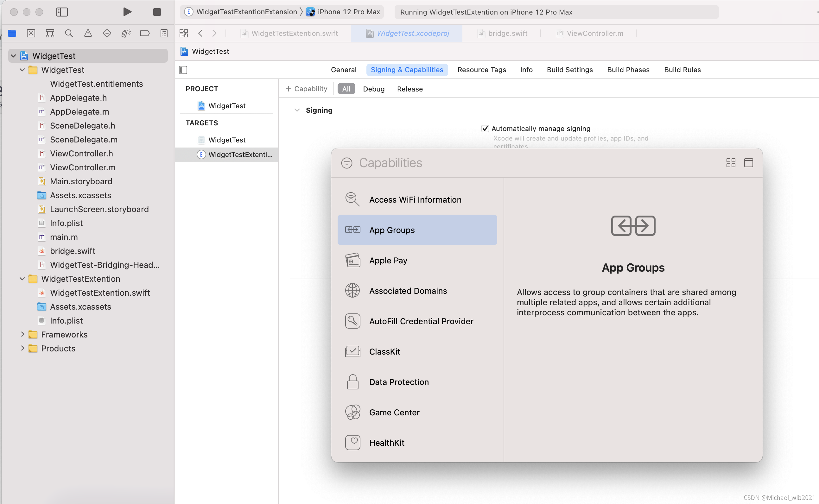Open the Test navigator diamond icon
The image size is (819, 504).
point(107,33)
